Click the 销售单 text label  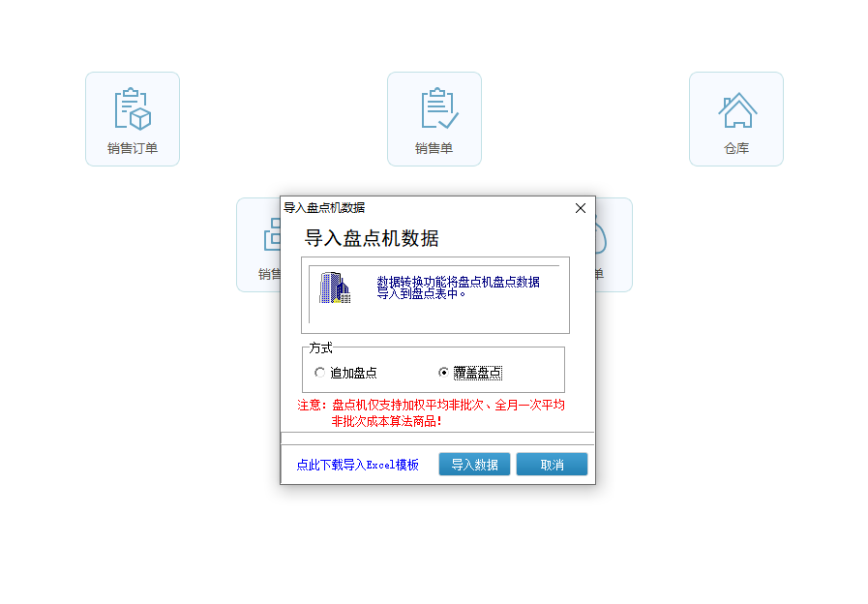434,149
